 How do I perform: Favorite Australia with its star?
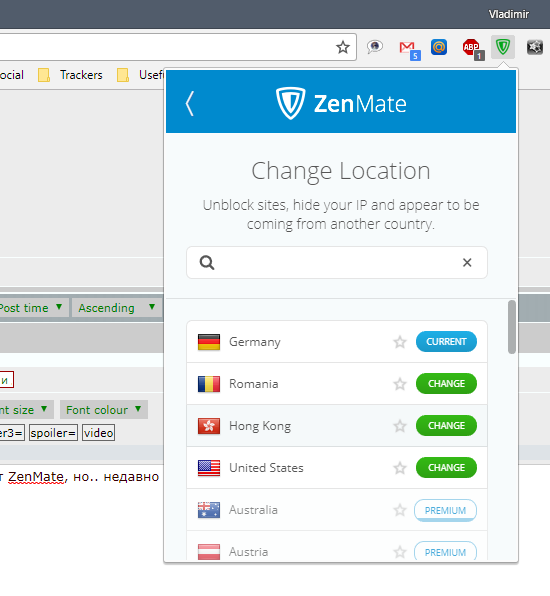click(400, 510)
